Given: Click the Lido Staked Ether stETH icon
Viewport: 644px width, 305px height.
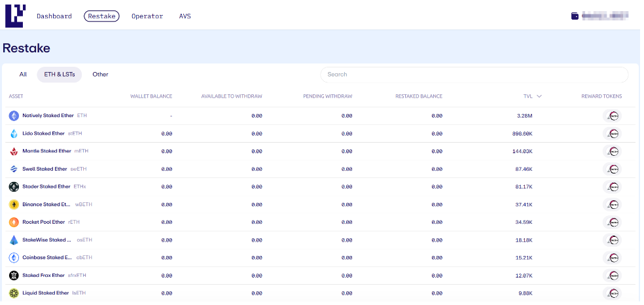Looking at the screenshot, I should pos(14,134).
